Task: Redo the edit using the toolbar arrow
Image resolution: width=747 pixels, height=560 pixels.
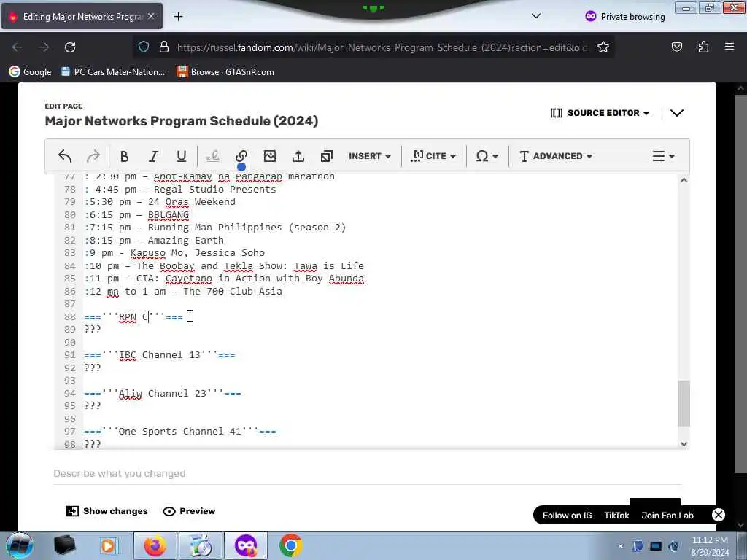Action: pyautogui.click(x=93, y=156)
